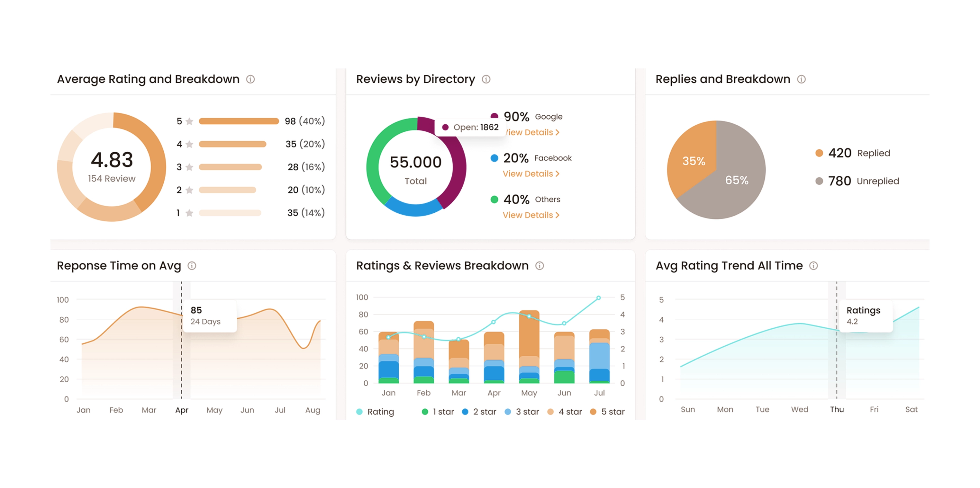
Task: Click the 780 Unreplied legend entry
Action: coord(857,181)
